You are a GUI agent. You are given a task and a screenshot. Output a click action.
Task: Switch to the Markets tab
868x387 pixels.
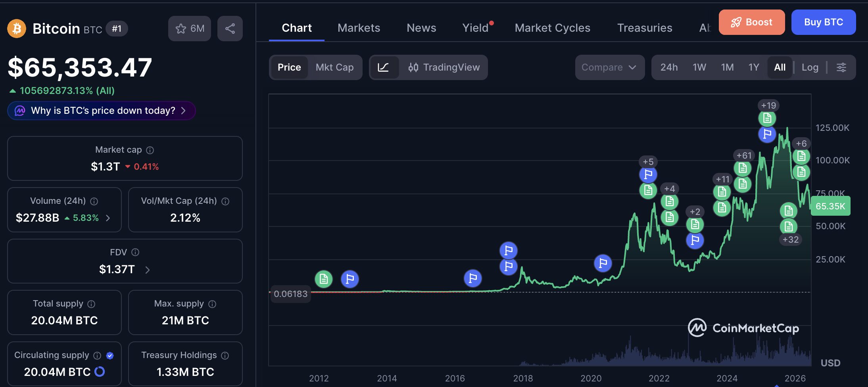pyautogui.click(x=359, y=28)
